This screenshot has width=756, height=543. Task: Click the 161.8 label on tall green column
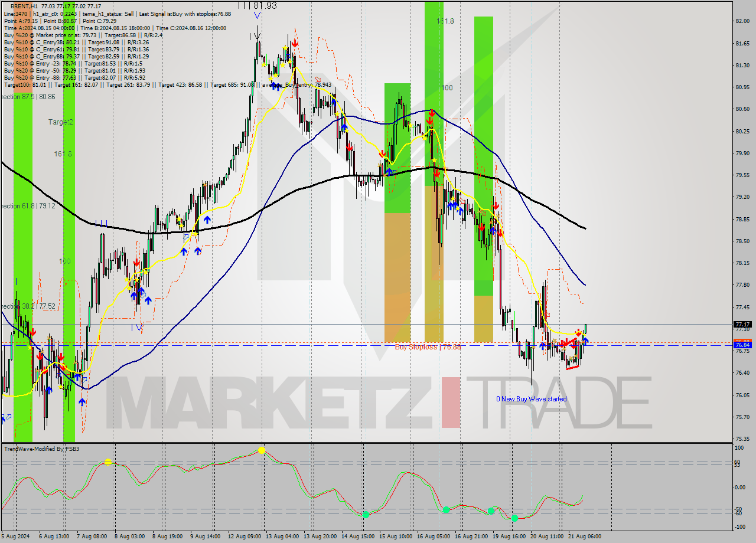point(445,21)
